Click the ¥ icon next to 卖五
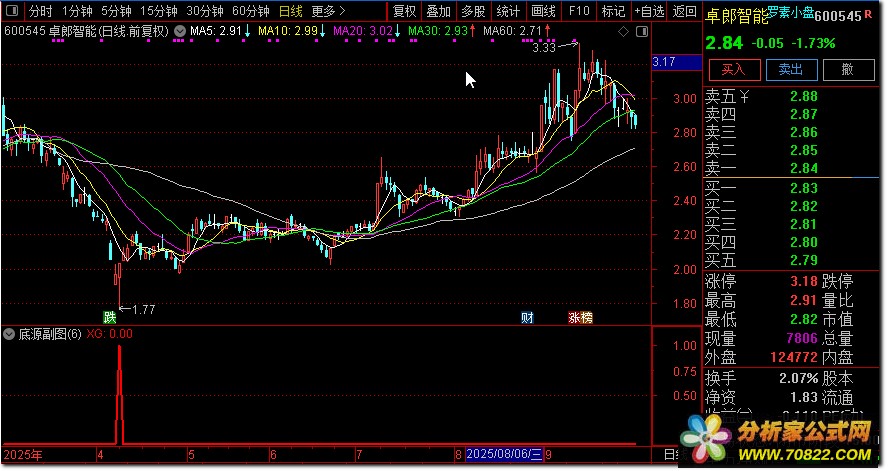The height and width of the screenshot is (471, 888). point(743,97)
